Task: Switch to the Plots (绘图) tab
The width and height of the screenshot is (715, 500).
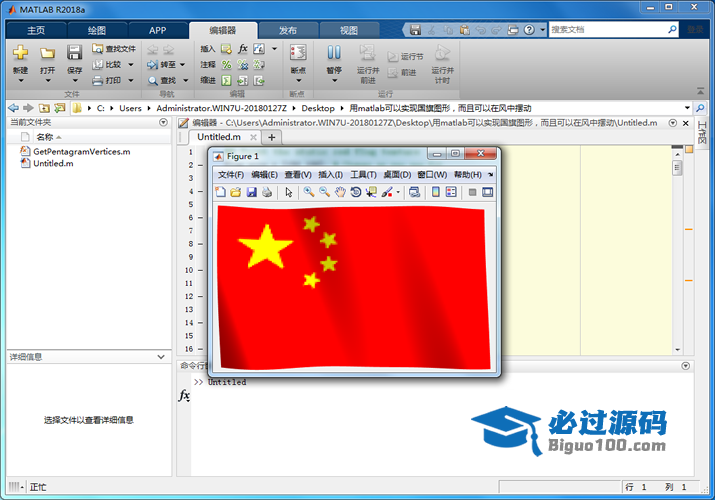Action: click(x=97, y=31)
